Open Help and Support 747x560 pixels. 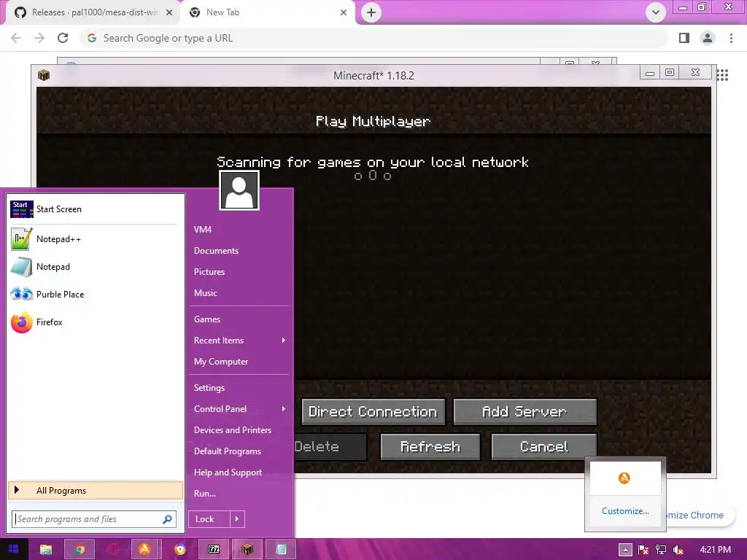pyautogui.click(x=228, y=472)
